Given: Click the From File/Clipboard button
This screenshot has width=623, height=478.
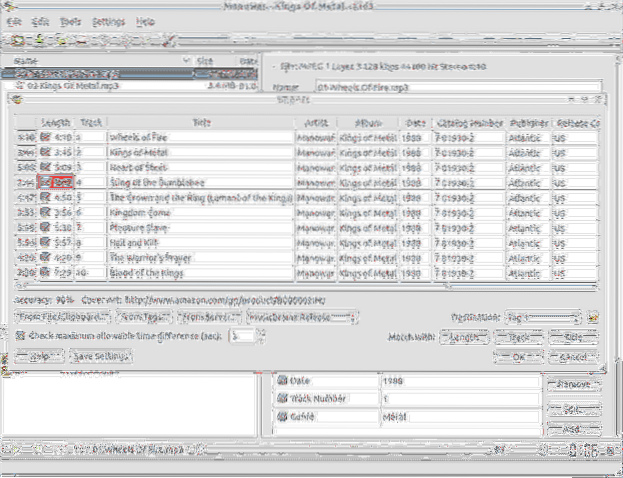Looking at the screenshot, I should coord(62,317).
